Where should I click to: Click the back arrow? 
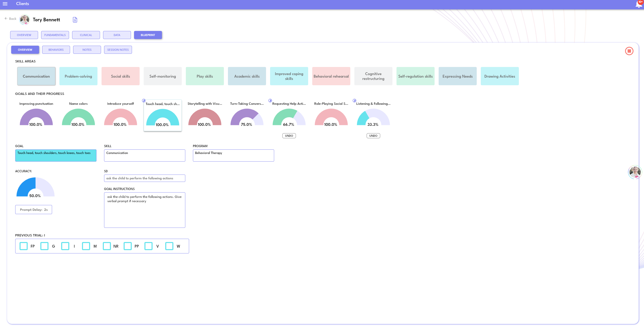pyautogui.click(x=6, y=19)
